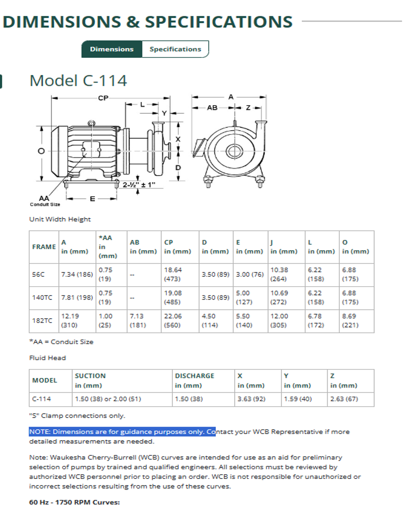Image resolution: width=420 pixels, height=509 pixels.
Task: Select the Dimensions tab
Action: (x=112, y=49)
